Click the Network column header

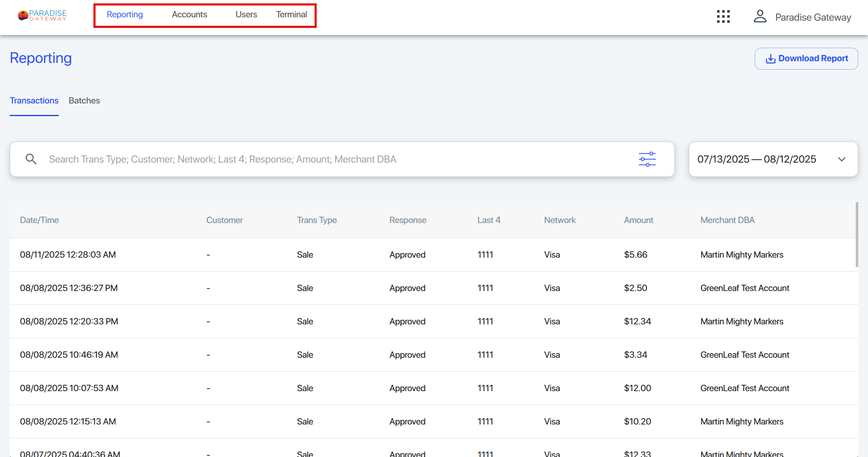[x=560, y=220]
